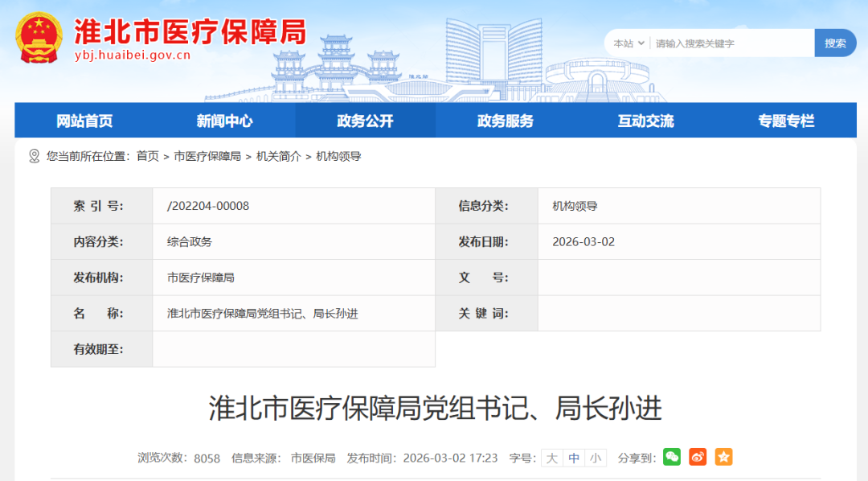
Task: Click the search keyword input field
Action: (x=727, y=43)
